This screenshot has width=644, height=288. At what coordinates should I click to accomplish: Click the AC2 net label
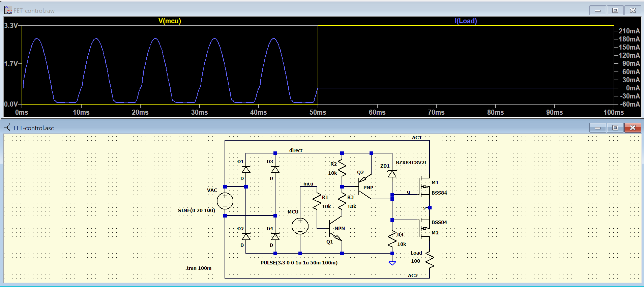click(x=413, y=276)
